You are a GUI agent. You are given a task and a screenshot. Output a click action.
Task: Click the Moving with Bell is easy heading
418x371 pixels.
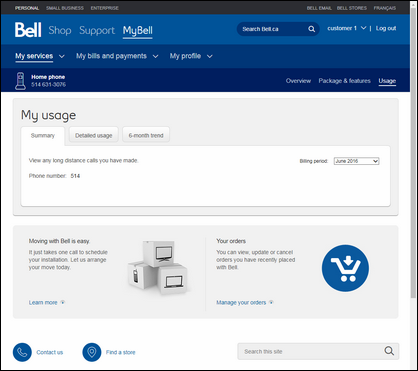click(59, 241)
